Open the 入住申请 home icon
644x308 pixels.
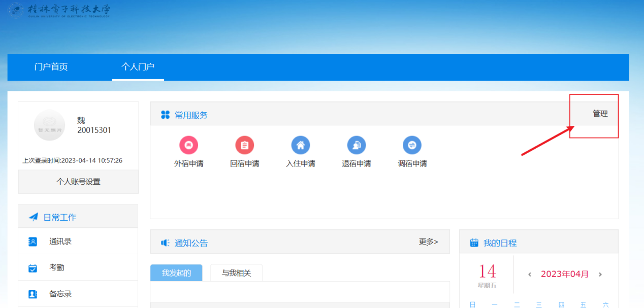click(300, 145)
